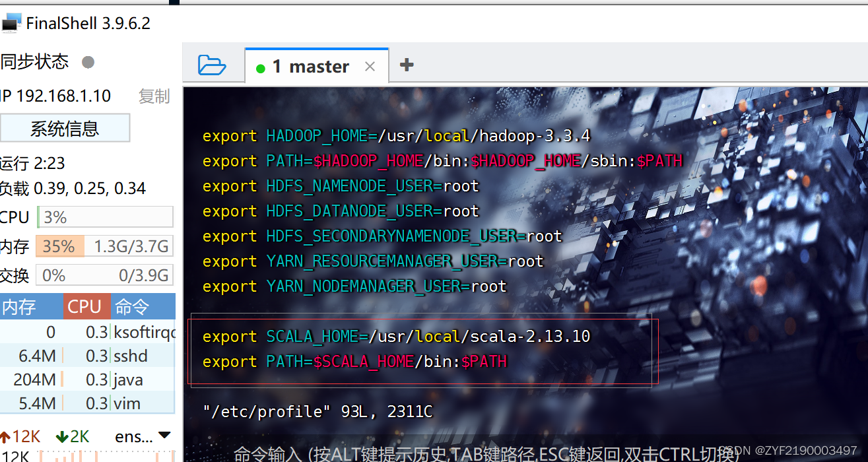Close the '1 master' tab

pos(370,67)
